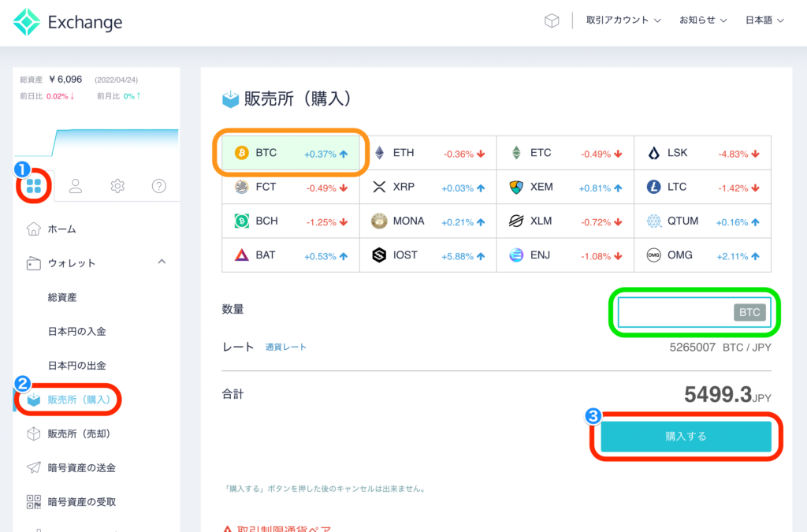
Task: Click the 購入する button
Action: pyautogui.click(x=686, y=437)
